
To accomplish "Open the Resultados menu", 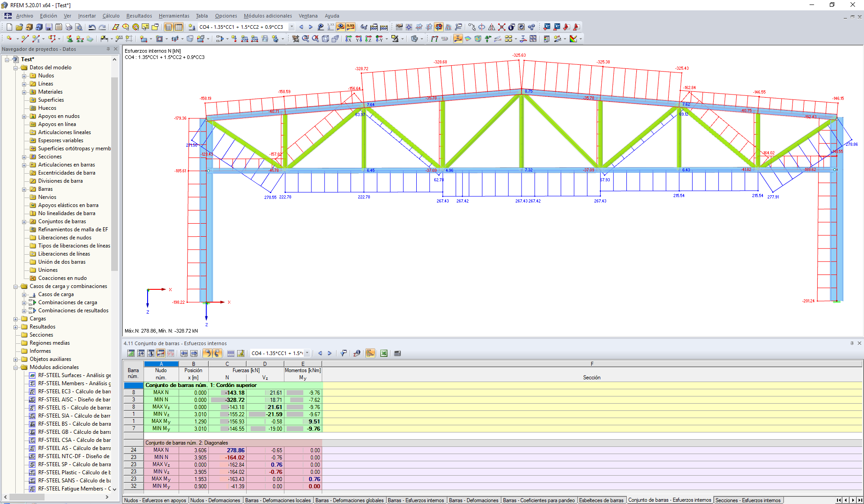I will click(x=139, y=16).
